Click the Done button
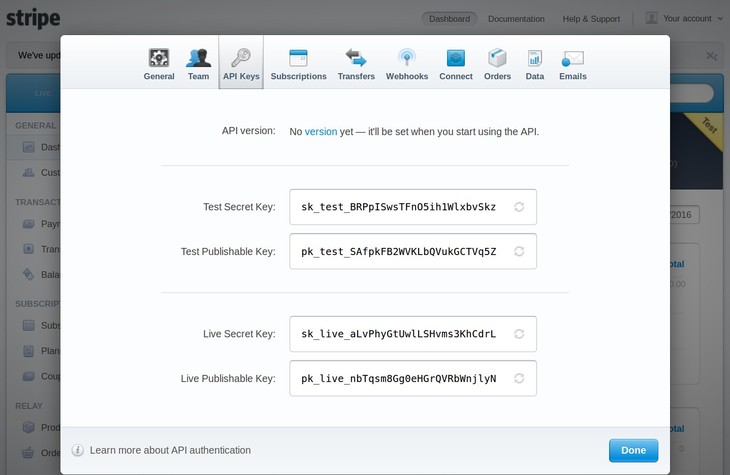 (634, 450)
